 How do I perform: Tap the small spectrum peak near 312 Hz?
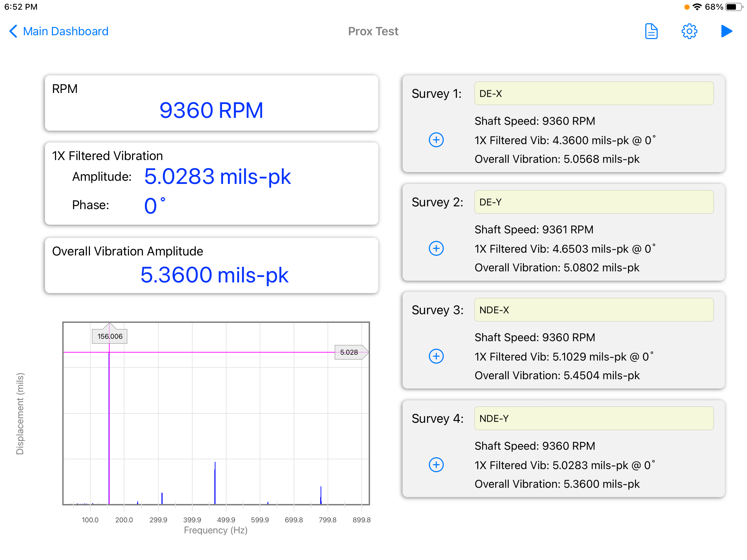[162, 498]
